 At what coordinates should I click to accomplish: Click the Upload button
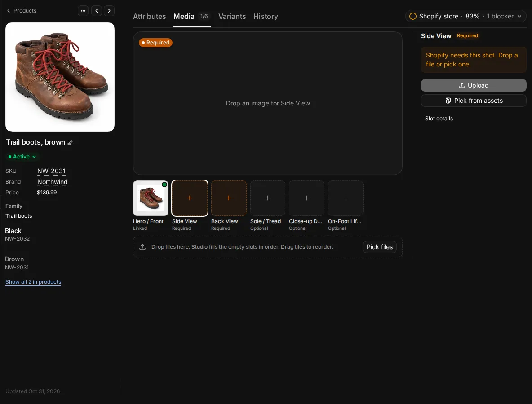coord(474,85)
